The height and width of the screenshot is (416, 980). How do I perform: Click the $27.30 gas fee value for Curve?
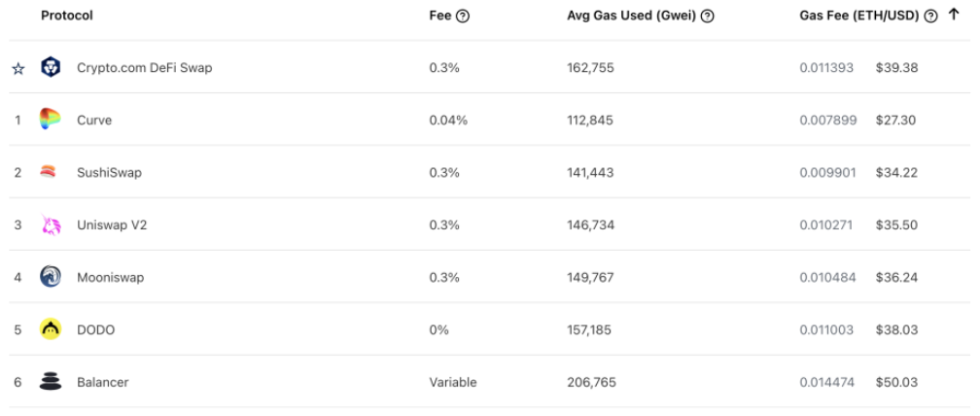895,121
